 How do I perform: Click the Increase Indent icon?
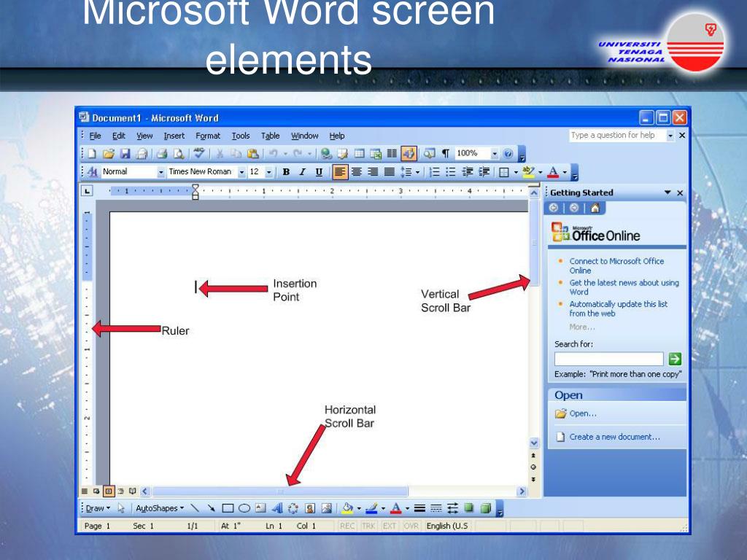pos(484,172)
